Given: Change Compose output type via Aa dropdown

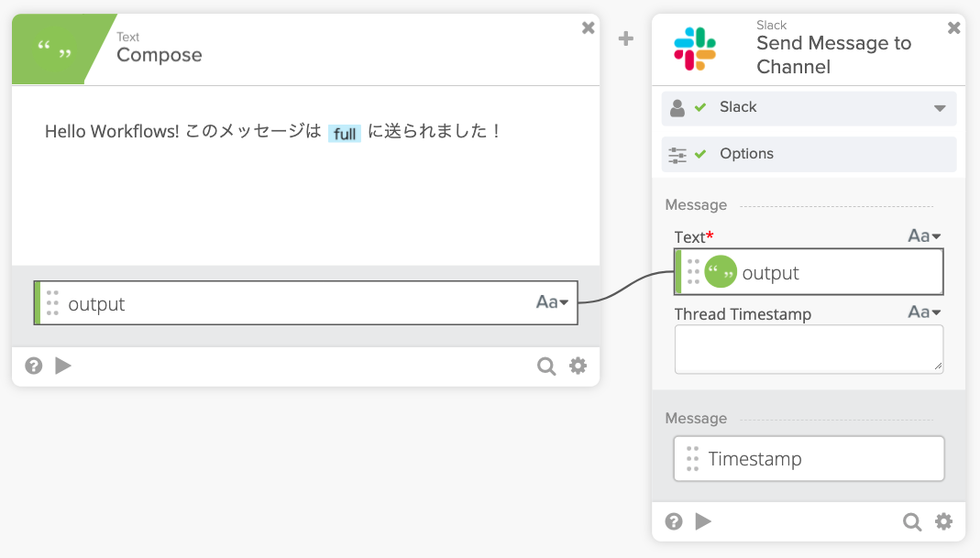Looking at the screenshot, I should pyautogui.click(x=552, y=302).
